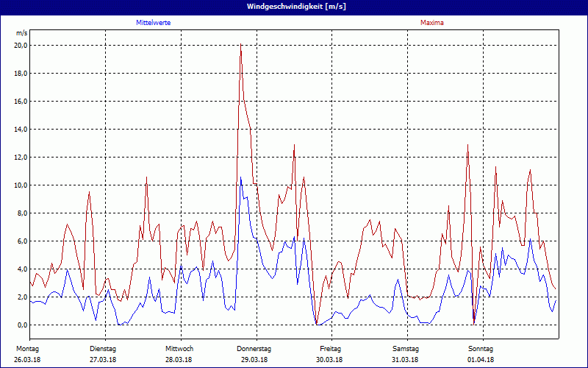Click the date 01.04.18

click(x=481, y=360)
